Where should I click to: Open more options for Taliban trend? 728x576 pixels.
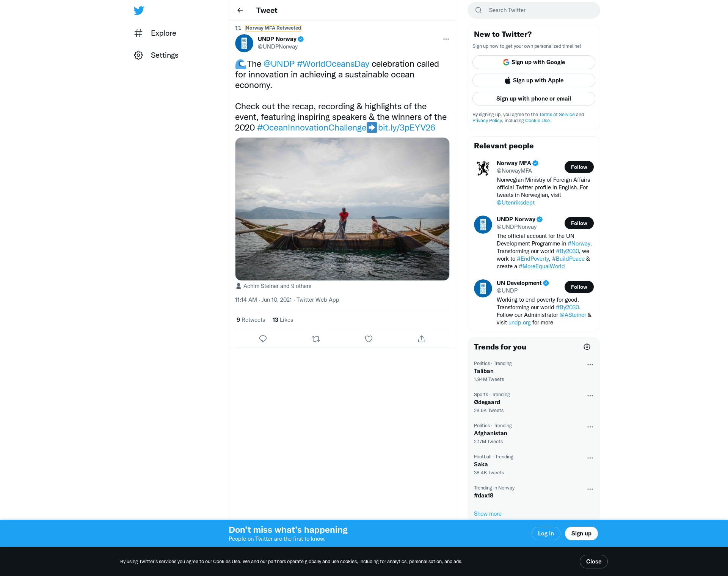(590, 365)
